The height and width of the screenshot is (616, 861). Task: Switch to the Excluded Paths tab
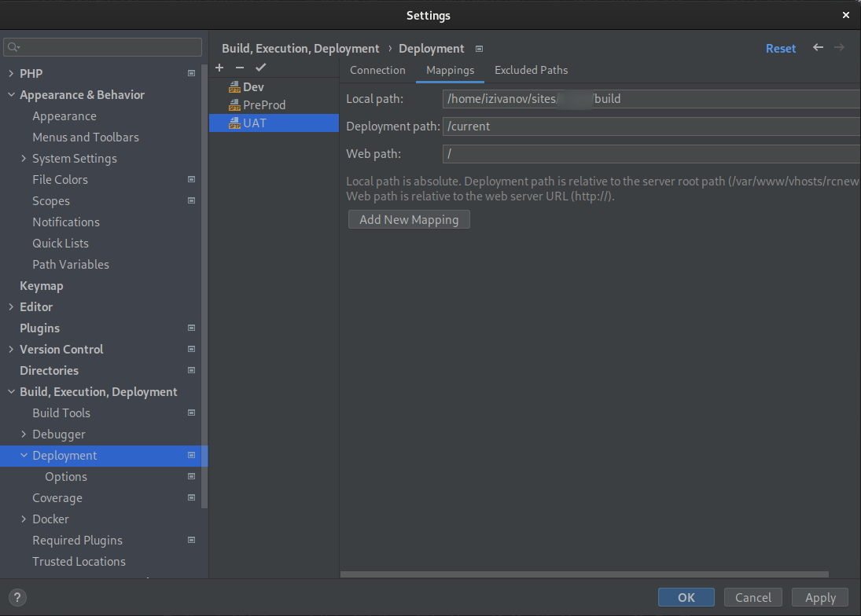pos(531,70)
